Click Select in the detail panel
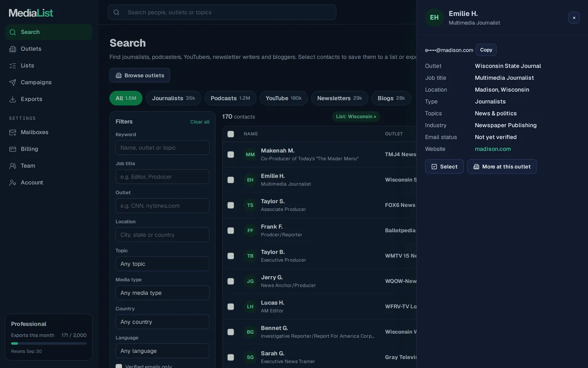This screenshot has height=368, width=588. (x=444, y=166)
